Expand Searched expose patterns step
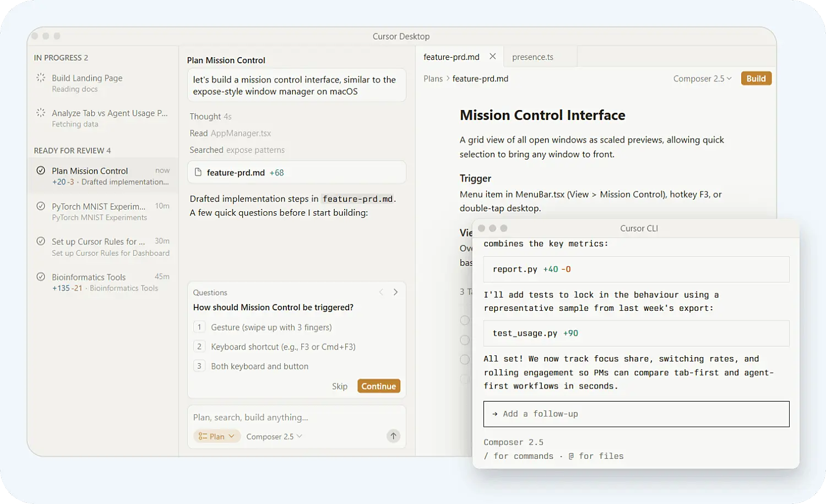The width and height of the screenshot is (826, 504). pyautogui.click(x=237, y=150)
